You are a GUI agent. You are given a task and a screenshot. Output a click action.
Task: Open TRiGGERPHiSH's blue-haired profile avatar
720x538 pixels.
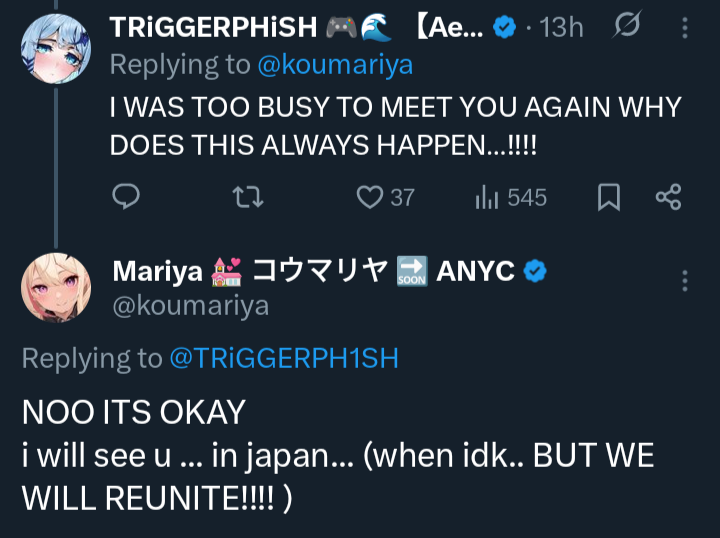tap(56, 49)
